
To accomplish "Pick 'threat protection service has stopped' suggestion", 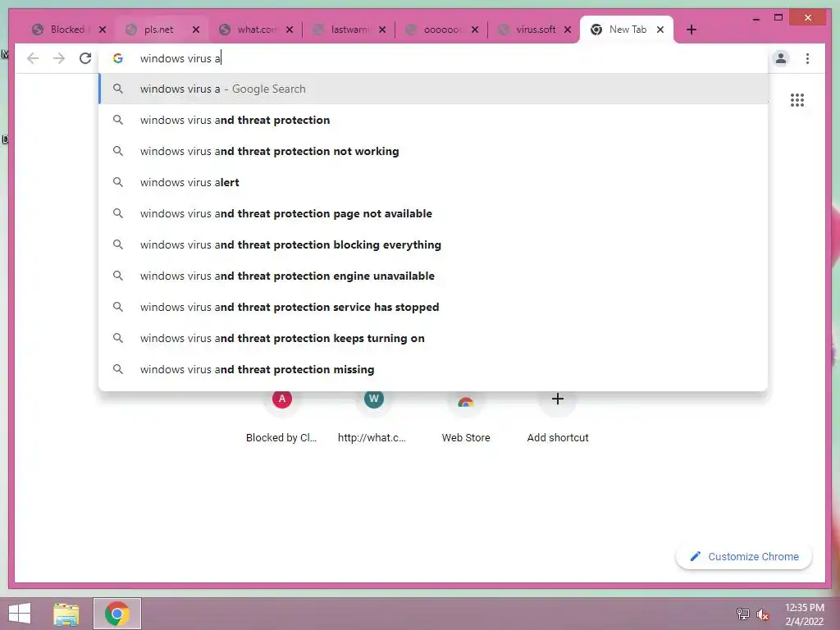I will pyautogui.click(x=433, y=307).
